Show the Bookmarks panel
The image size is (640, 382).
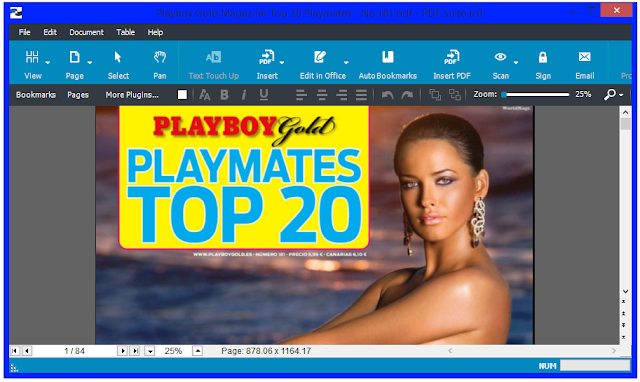pos(36,95)
